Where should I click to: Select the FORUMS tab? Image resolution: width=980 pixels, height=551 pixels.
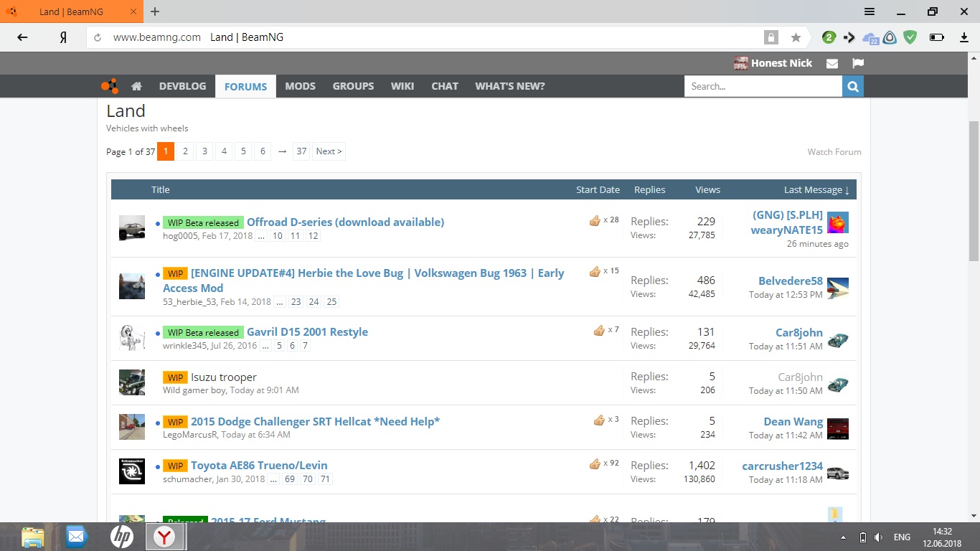click(245, 86)
